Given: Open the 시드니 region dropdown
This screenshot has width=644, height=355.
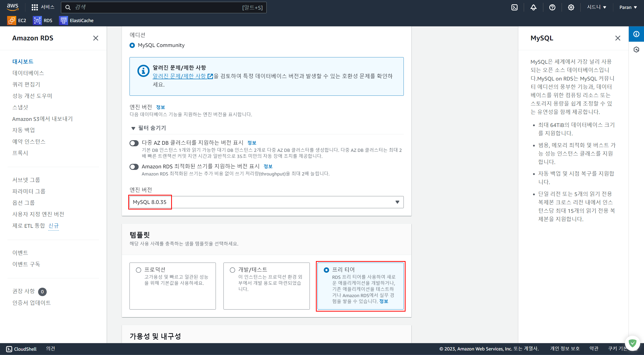Looking at the screenshot, I should pyautogui.click(x=597, y=7).
